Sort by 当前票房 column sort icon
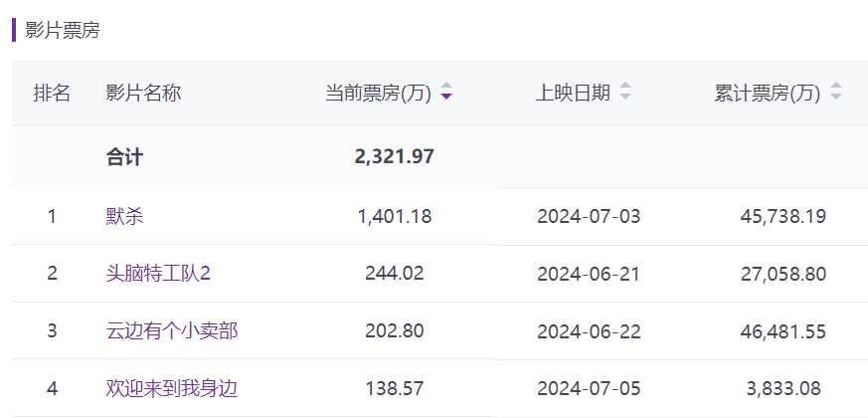 coord(446,92)
